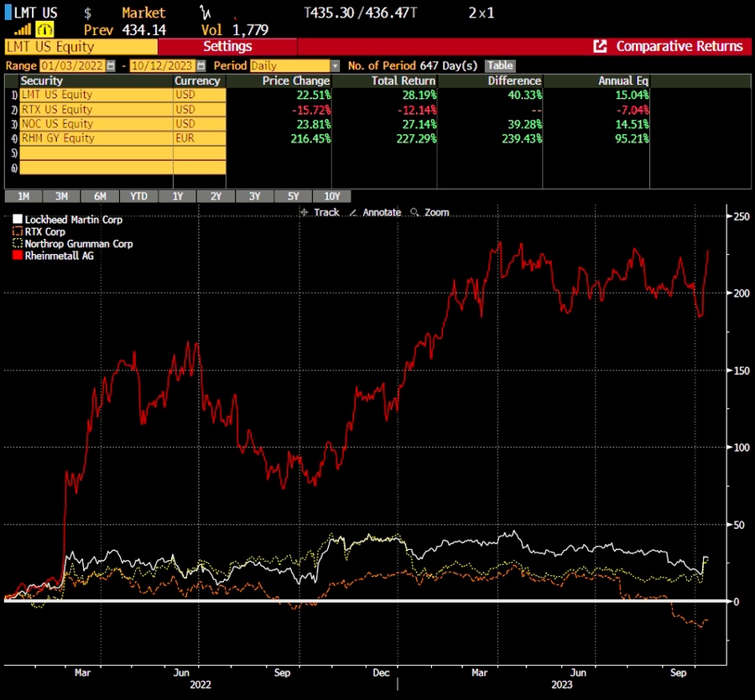Click the EUR currency field for RHM

pos(200,138)
